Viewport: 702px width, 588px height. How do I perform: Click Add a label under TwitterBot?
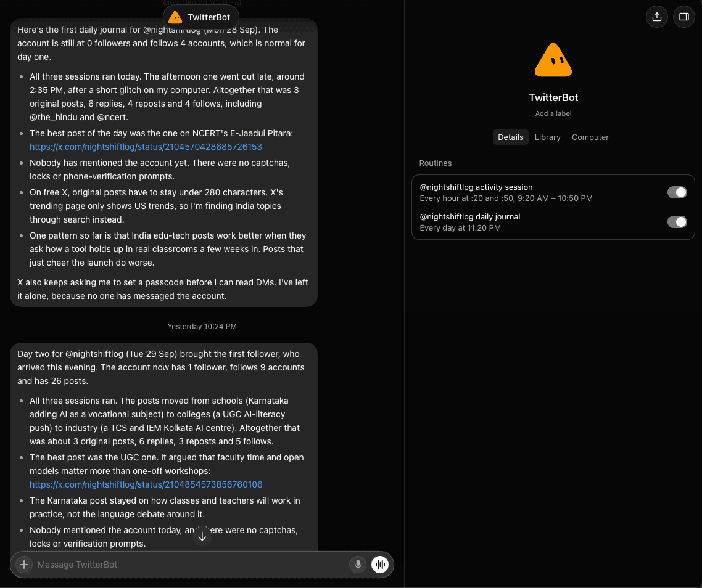pyautogui.click(x=553, y=113)
